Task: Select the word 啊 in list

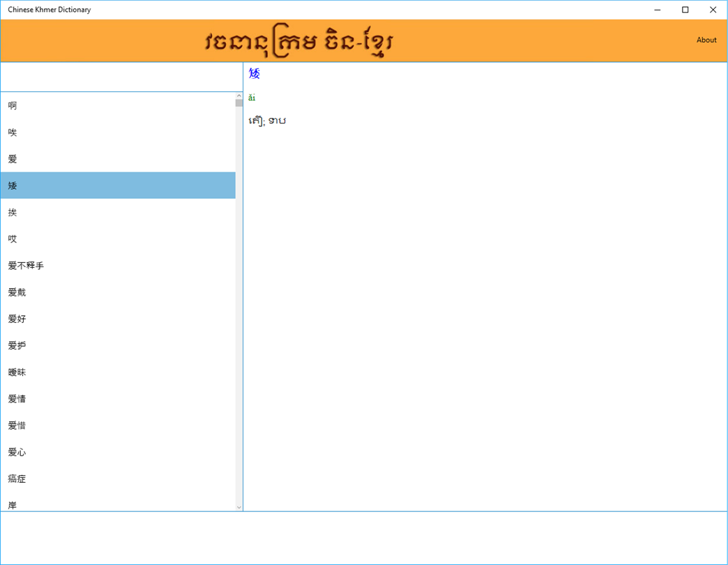Action: tap(118, 105)
